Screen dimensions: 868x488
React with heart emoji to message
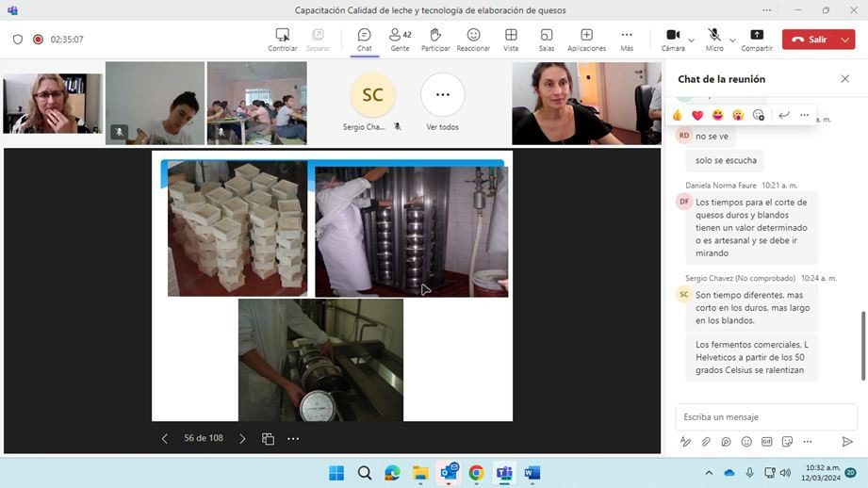click(x=697, y=115)
